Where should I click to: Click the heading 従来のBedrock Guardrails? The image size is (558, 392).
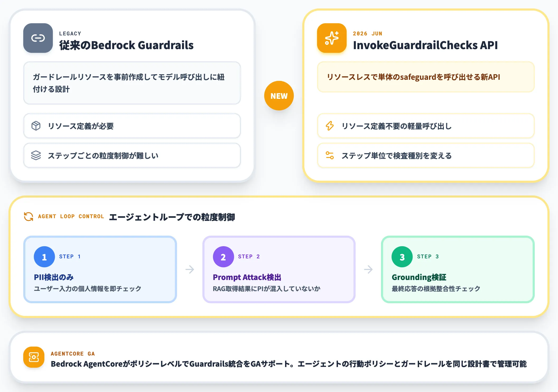point(126,45)
